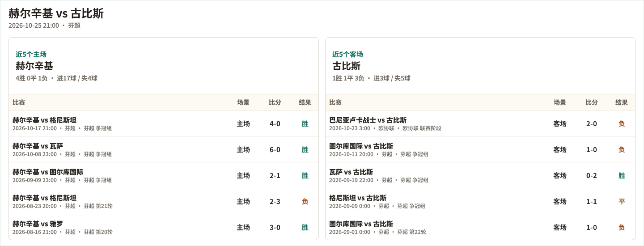Select the date line 2026-09-01 0:00 芬超 第22轮
The image size is (644, 246).
click(x=377, y=232)
